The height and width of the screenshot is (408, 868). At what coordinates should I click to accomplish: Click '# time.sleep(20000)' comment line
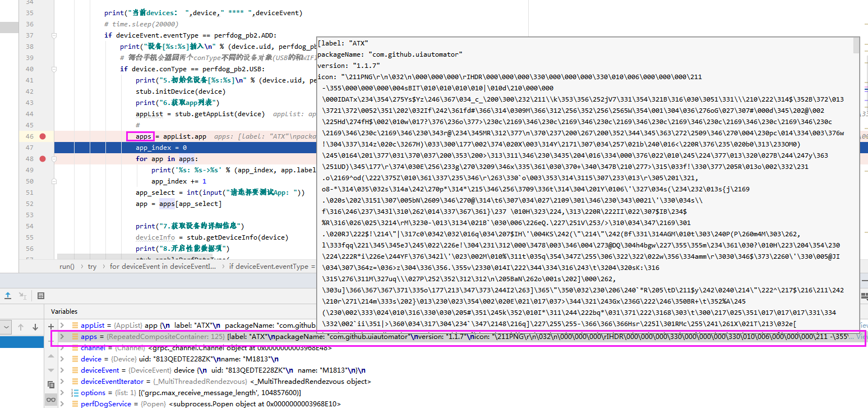(141, 24)
